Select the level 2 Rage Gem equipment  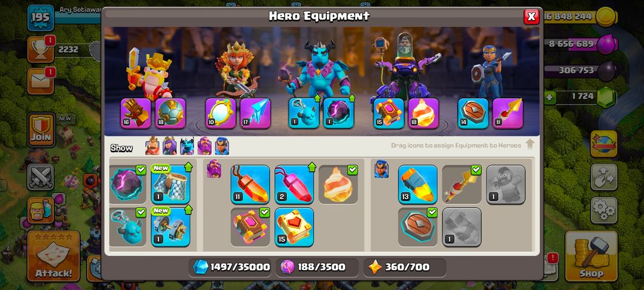294,184
